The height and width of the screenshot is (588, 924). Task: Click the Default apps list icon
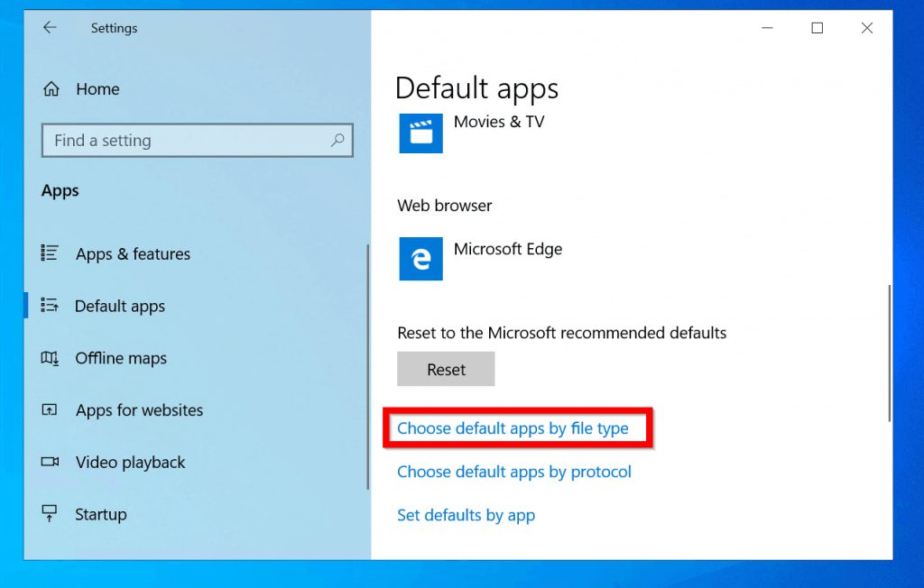tap(51, 306)
